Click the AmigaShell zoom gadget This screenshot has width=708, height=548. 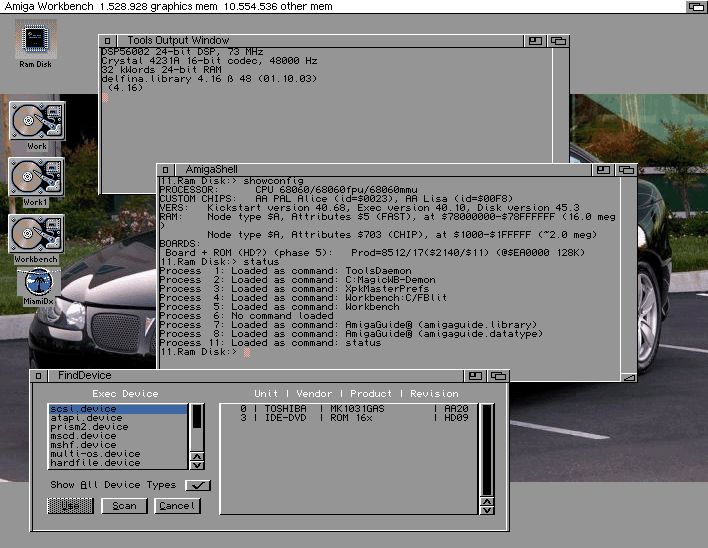tap(603, 170)
